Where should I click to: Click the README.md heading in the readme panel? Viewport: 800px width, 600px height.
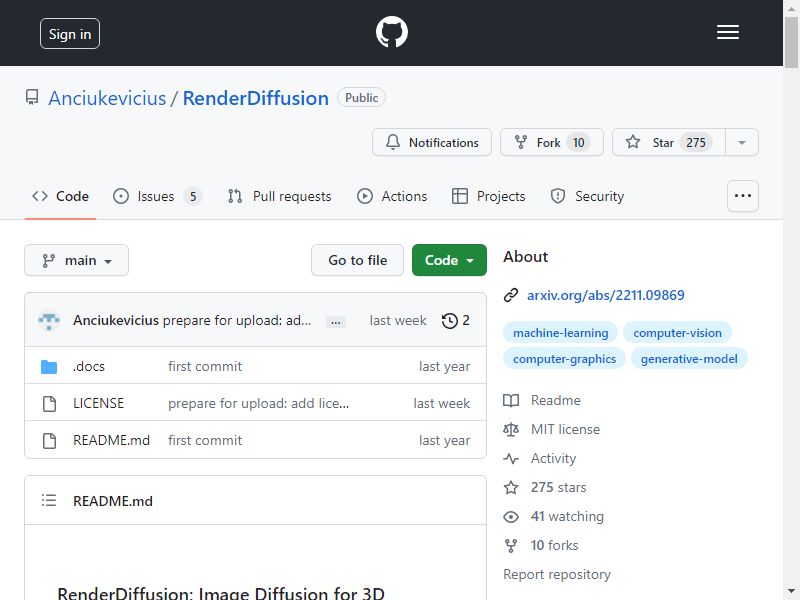[x=113, y=501]
